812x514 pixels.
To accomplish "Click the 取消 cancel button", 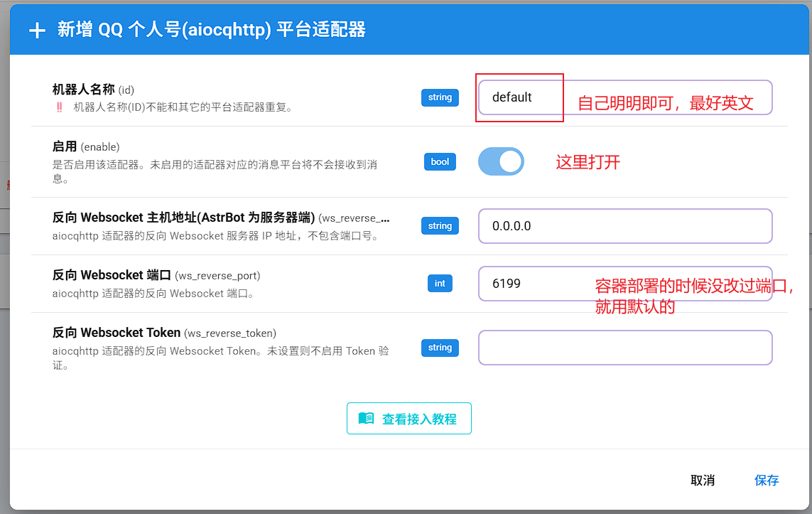I will (x=703, y=481).
